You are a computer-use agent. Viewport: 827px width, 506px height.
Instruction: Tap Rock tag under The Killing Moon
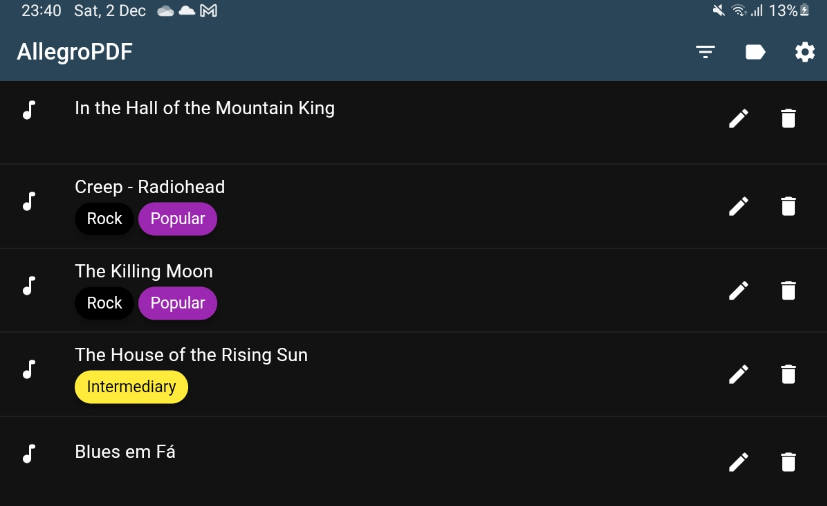click(x=104, y=303)
